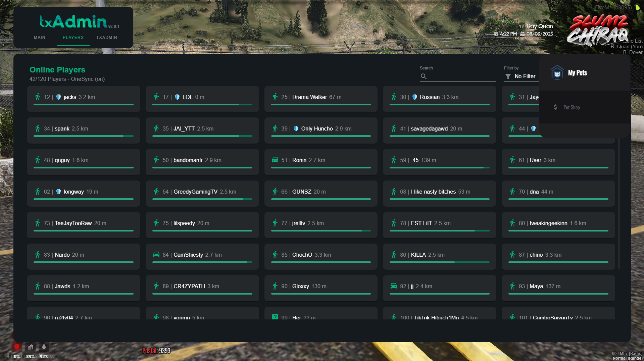The height and width of the screenshot is (361, 644).
Task: Select the PLAYERS tab
Action: (73, 38)
